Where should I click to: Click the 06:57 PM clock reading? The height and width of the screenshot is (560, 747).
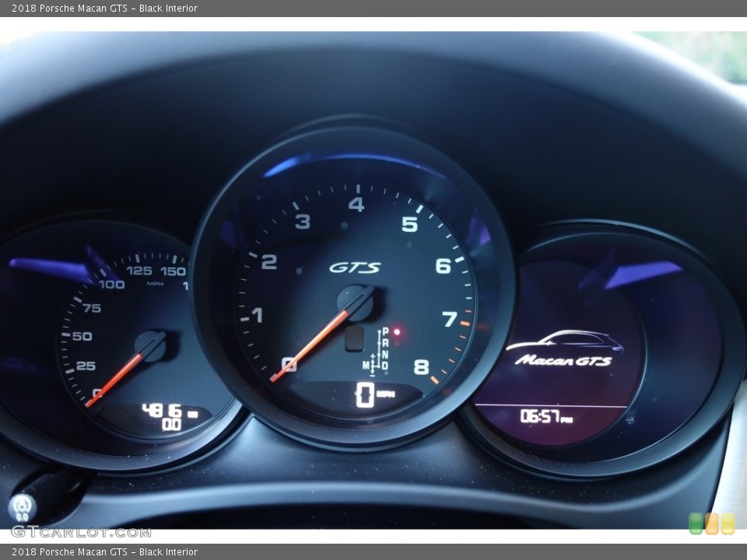coord(546,417)
